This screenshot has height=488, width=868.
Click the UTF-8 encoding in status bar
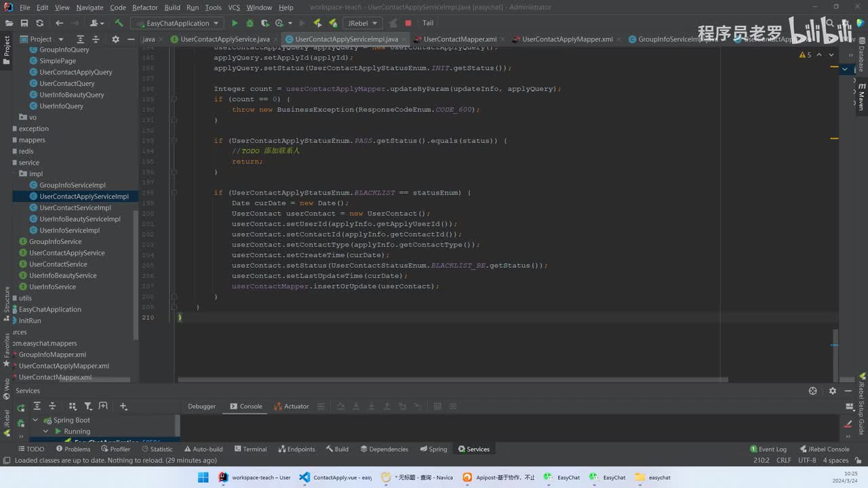tap(807, 460)
